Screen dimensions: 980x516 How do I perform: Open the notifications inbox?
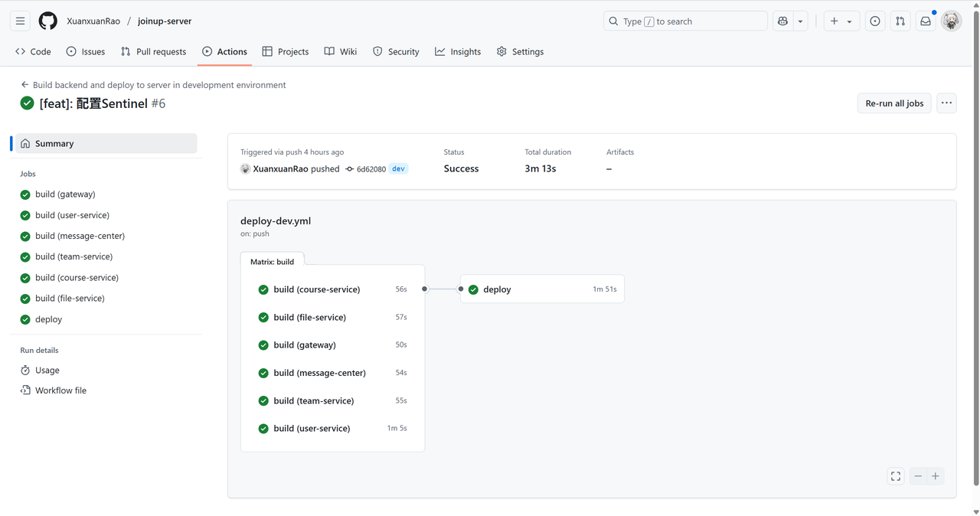point(926,21)
